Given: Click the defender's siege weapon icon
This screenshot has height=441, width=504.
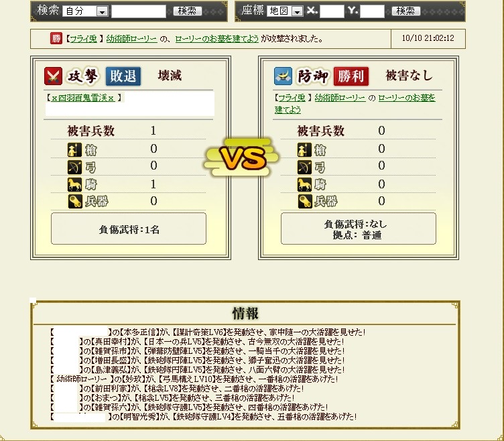Looking at the screenshot, I should coord(304,202).
